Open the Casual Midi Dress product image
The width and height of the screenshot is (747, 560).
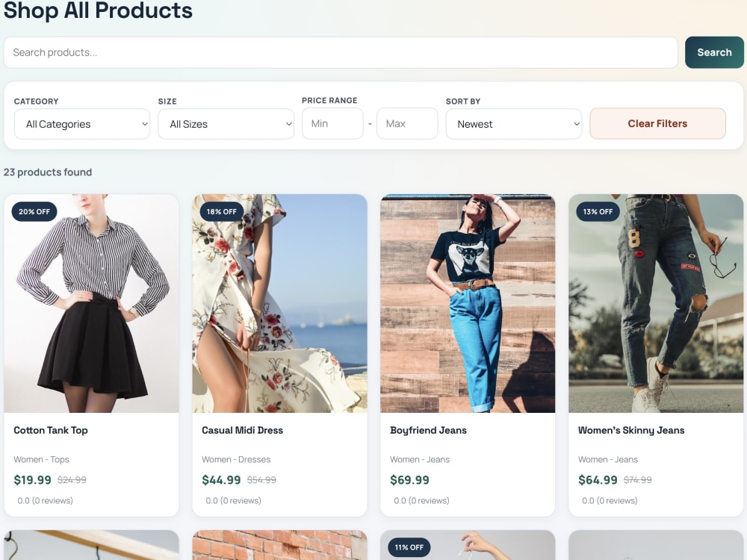pyautogui.click(x=279, y=303)
